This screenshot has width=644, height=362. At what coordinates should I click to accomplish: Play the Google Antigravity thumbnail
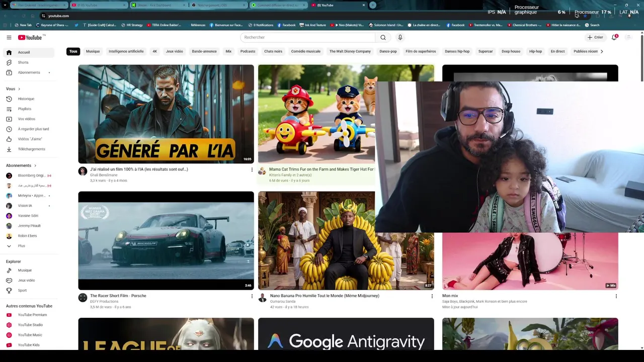tap(346, 334)
